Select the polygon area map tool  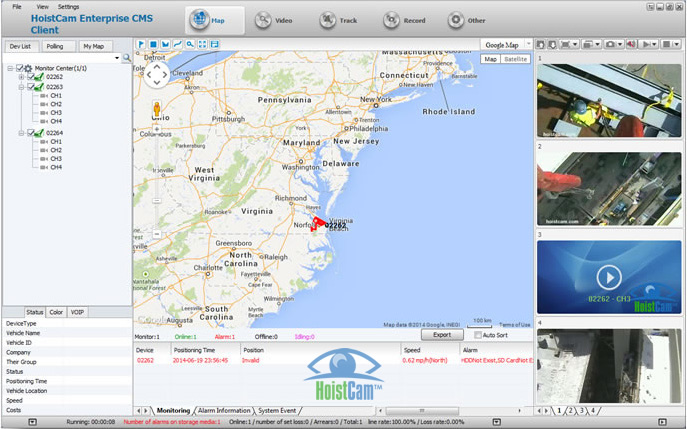point(165,44)
